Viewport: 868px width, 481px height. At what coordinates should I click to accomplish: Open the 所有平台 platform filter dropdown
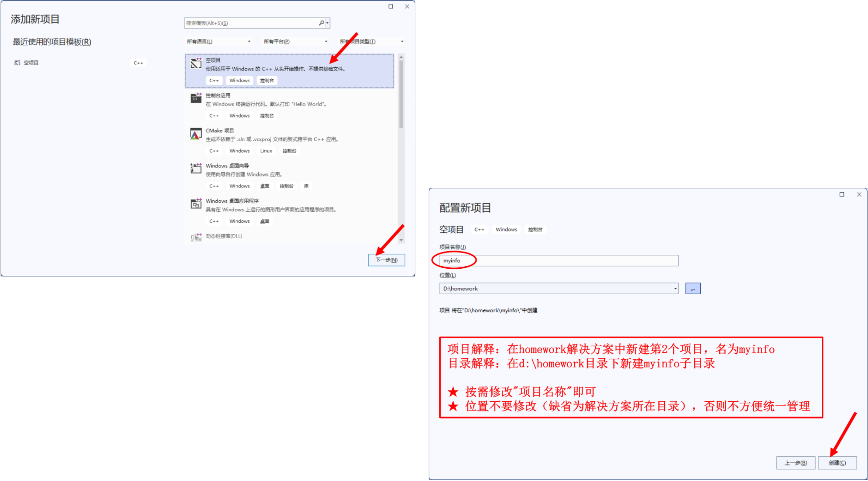tap(295, 41)
